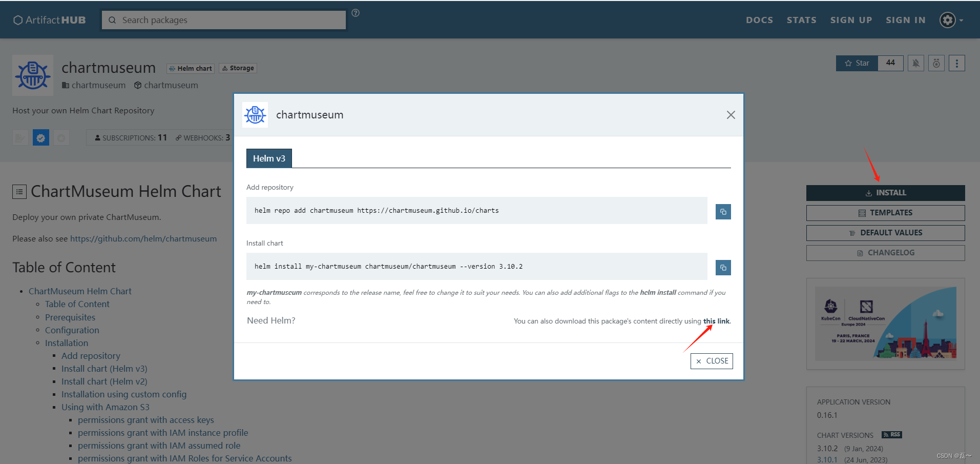Star the chartmuseum package
The width and height of the screenshot is (980, 464).
click(x=857, y=63)
